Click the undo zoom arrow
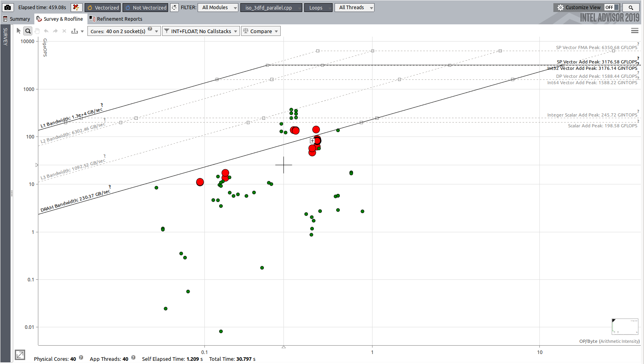The height and width of the screenshot is (364, 644). (x=46, y=31)
